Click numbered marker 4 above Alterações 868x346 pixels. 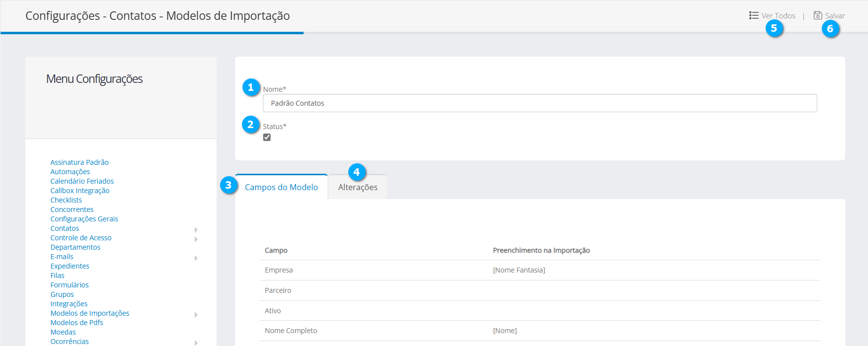[357, 172]
